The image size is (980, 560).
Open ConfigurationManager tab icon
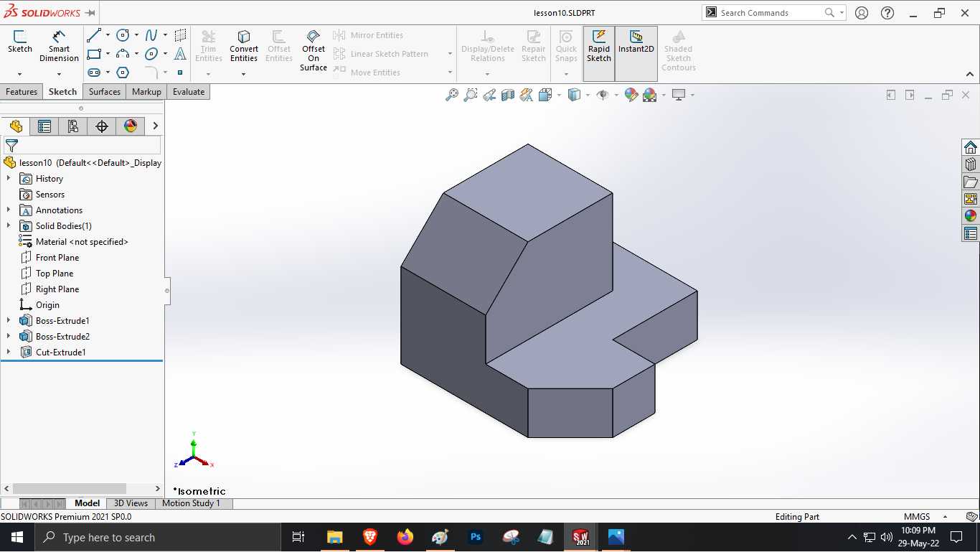pos(73,126)
